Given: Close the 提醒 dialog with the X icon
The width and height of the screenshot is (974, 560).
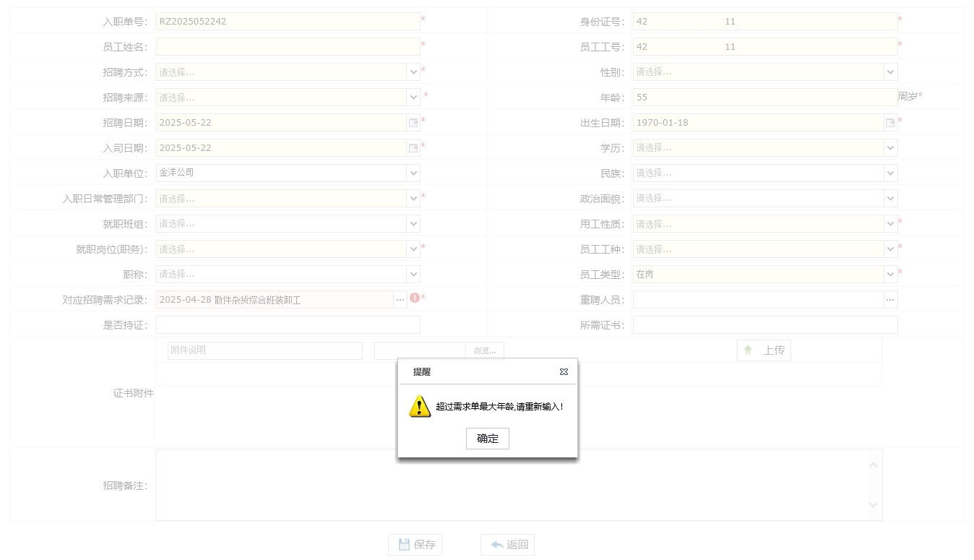Looking at the screenshot, I should click(x=564, y=372).
